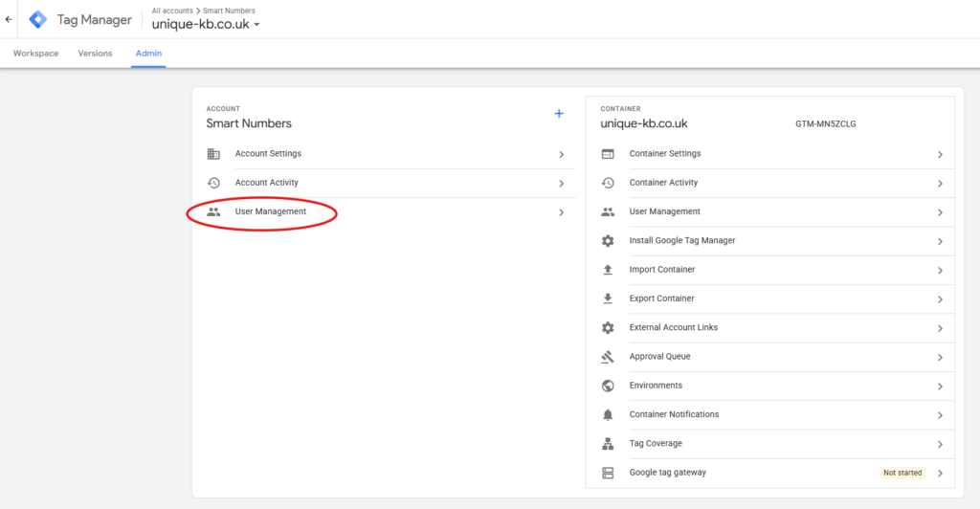Click the Approval Queue gavel icon

(x=607, y=357)
